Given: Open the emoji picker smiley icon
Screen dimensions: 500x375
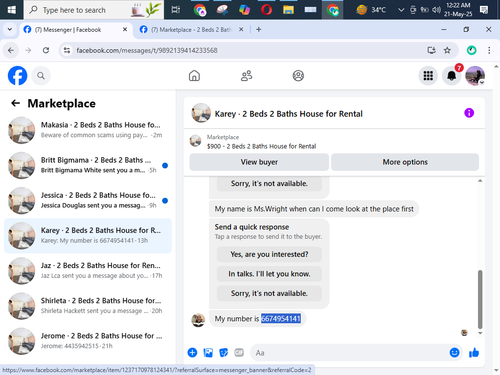Looking at the screenshot, I should (x=454, y=352).
